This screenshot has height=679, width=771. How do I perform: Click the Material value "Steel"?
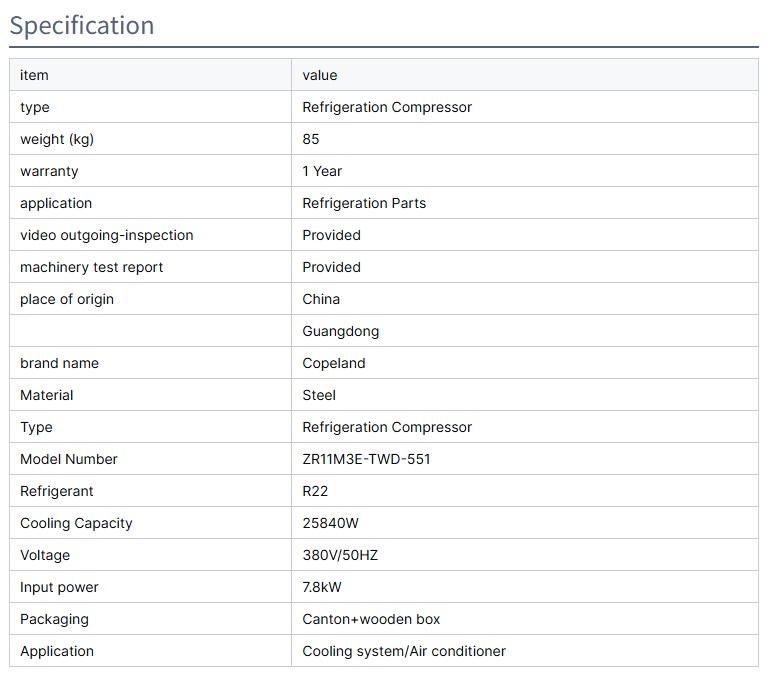tap(319, 395)
